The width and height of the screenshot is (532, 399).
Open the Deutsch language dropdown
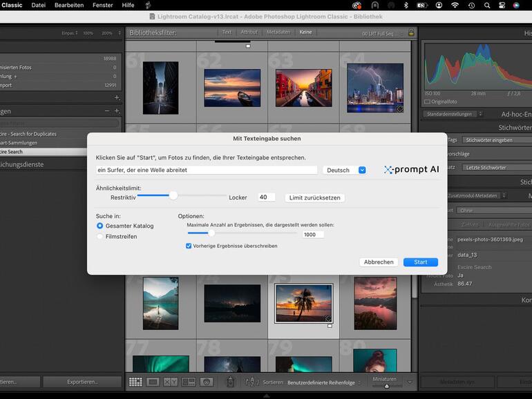coord(344,170)
